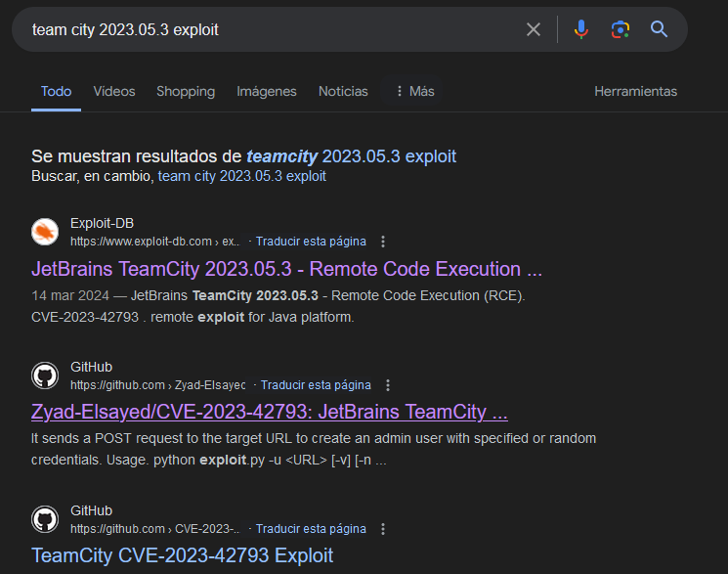Viewport: 728px width, 574px height.
Task: Click Traducir esta página for Exploit-DB result
Action: coord(311,242)
